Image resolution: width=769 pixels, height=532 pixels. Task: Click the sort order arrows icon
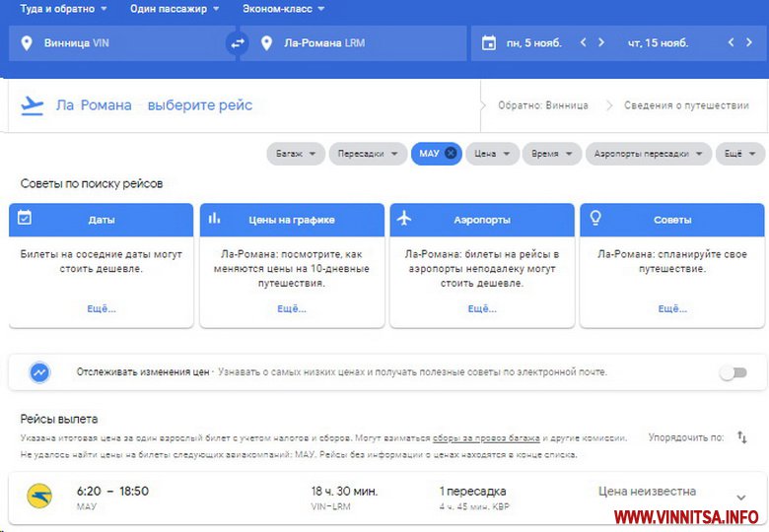tap(742, 437)
